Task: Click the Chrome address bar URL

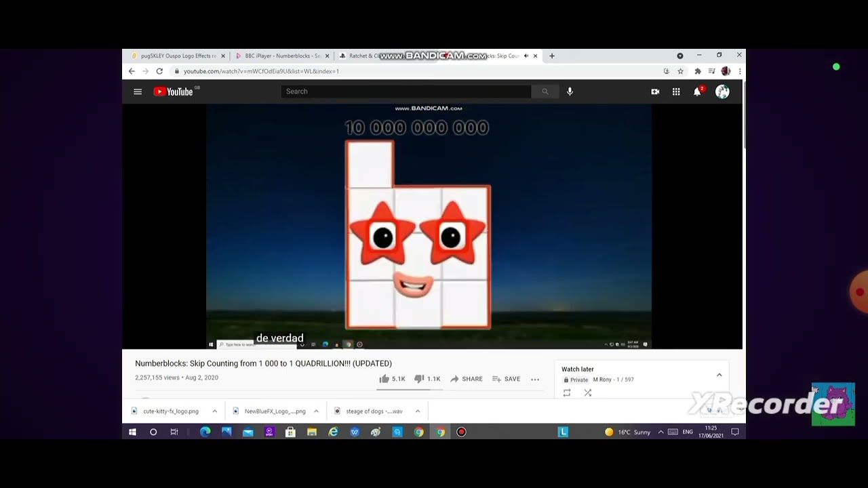Action: [x=261, y=71]
